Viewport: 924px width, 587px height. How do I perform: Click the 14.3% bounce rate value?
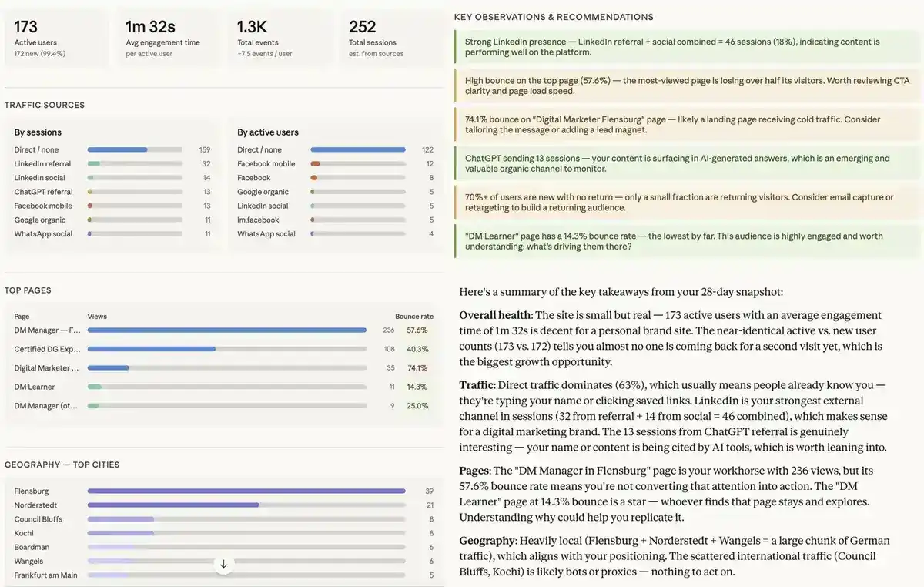coord(417,387)
